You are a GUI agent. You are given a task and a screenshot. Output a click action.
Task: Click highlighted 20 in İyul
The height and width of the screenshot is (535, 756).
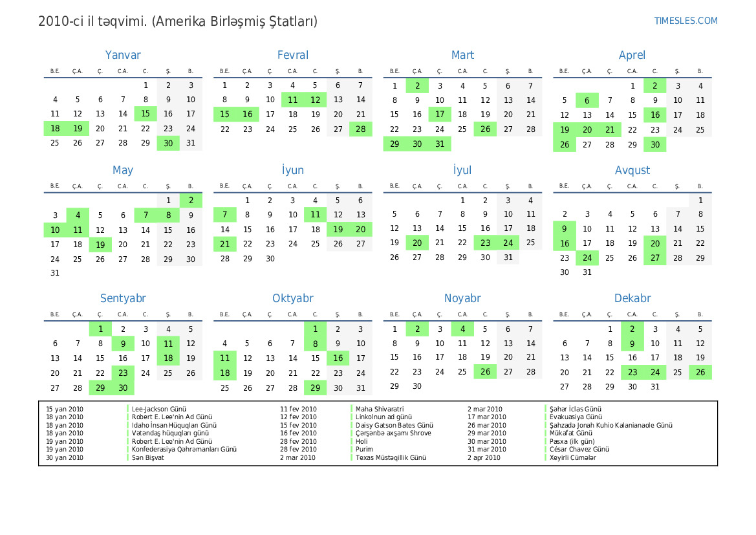coord(417,243)
